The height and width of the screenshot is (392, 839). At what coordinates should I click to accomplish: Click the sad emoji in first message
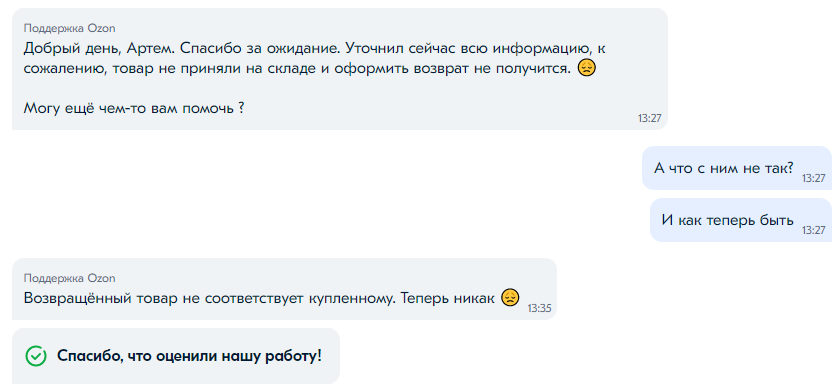coord(587,69)
